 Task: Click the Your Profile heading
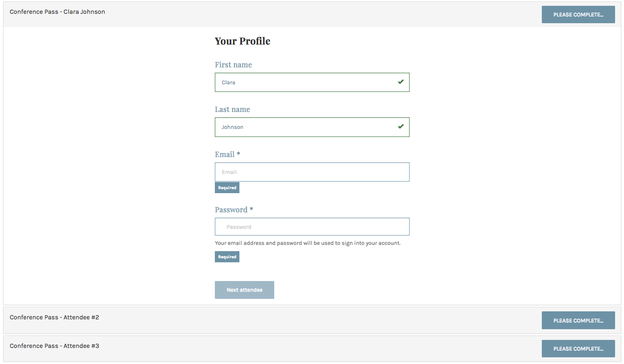(243, 41)
